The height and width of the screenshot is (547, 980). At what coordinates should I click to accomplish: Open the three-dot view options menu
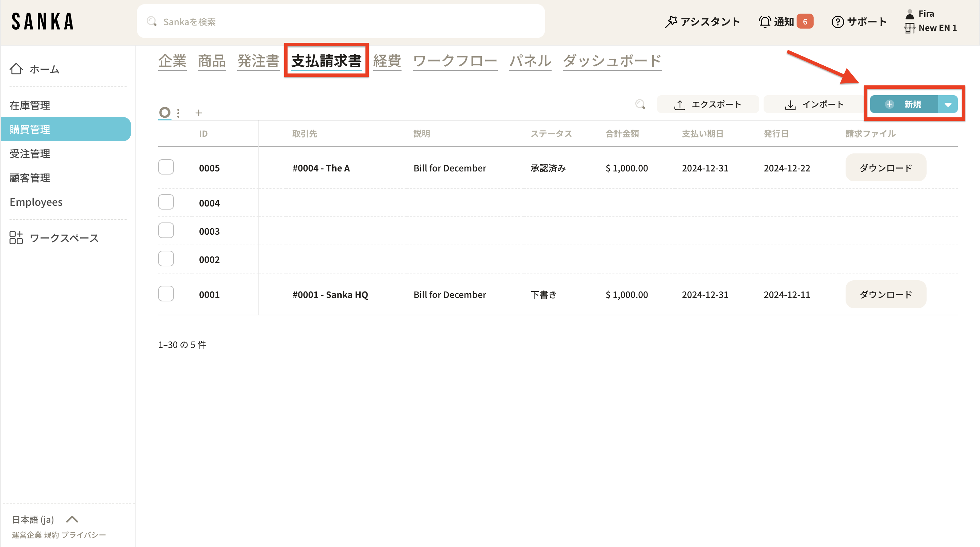[178, 113]
